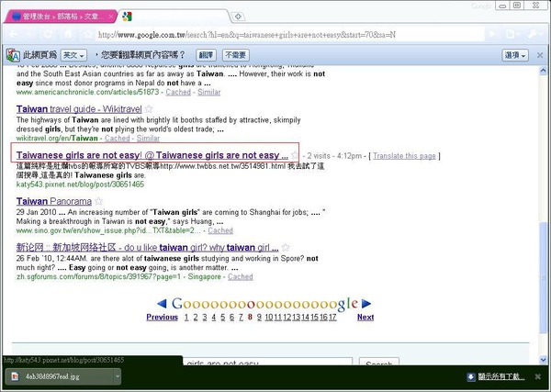The image size is (551, 392).
Task: Star the Taiwan Panorama result
Action: pos(98,201)
